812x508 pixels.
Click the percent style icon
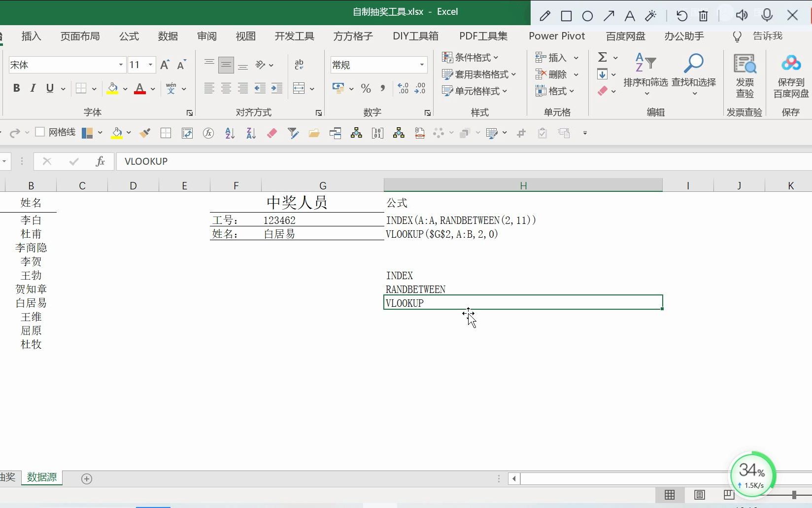(366, 89)
